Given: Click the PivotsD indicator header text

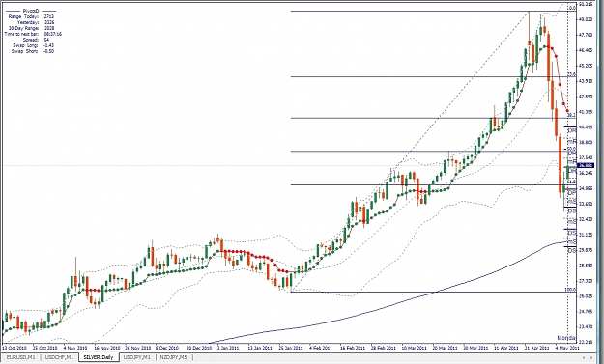Looking at the screenshot, I should [31, 12].
